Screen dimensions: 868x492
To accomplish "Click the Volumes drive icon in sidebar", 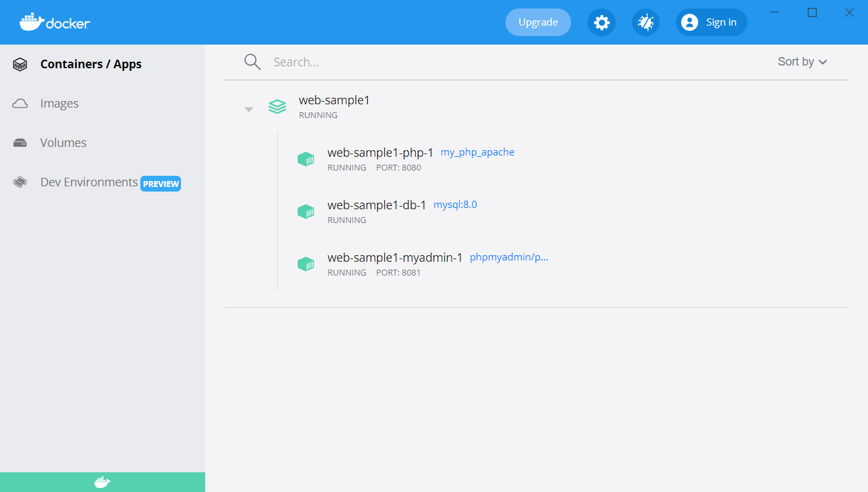I will 20,143.
